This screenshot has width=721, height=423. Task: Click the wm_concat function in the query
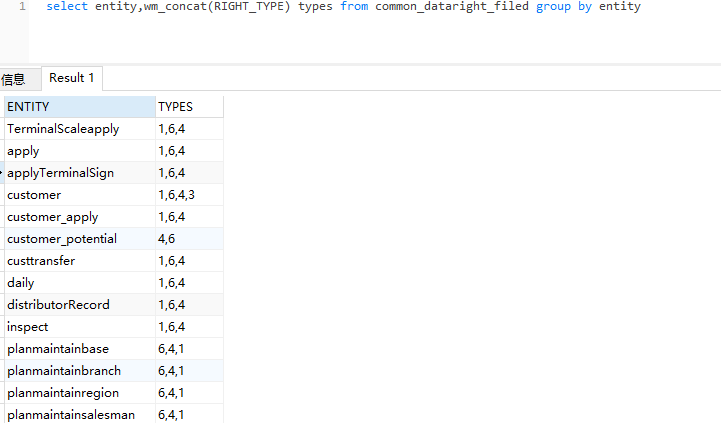pyautogui.click(x=175, y=6)
